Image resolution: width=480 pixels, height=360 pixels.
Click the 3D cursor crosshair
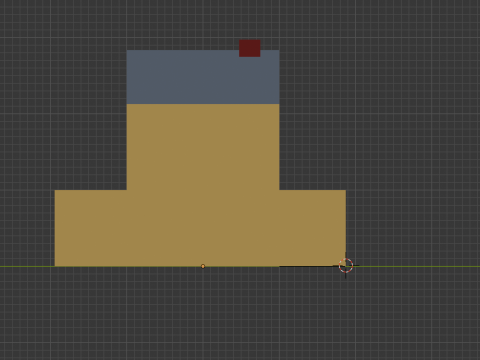point(346,266)
